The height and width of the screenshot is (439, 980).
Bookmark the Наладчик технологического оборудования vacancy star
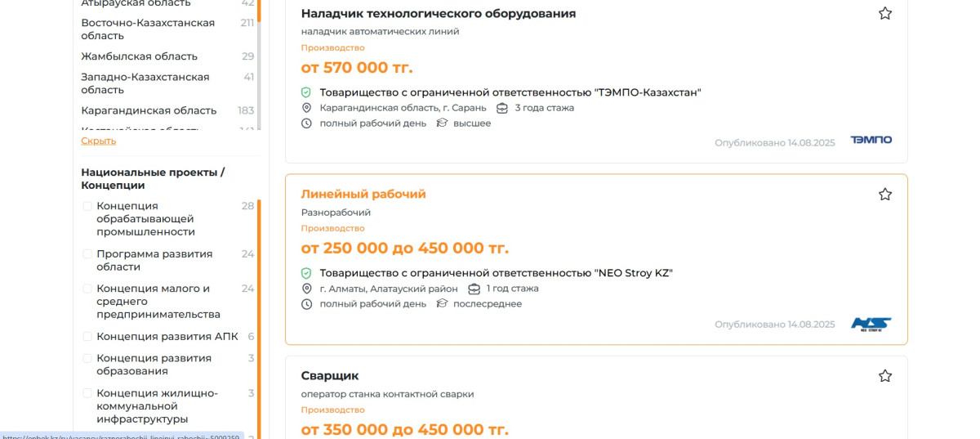pyautogui.click(x=884, y=14)
